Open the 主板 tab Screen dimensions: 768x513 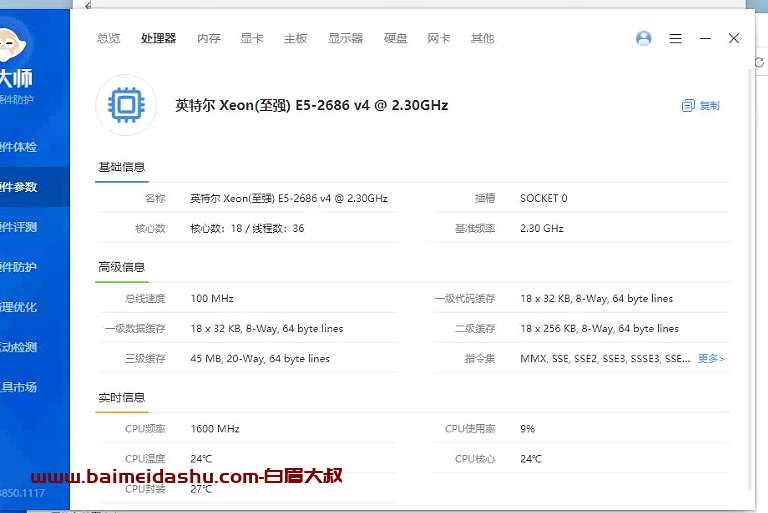point(295,38)
